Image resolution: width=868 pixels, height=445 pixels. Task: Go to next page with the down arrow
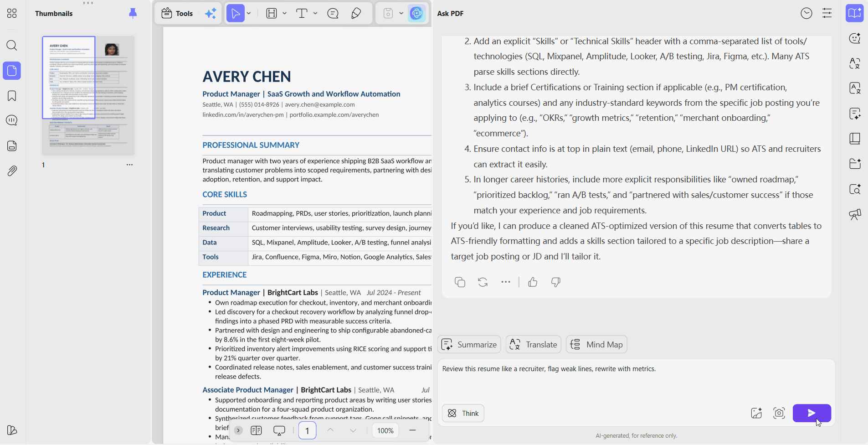pyautogui.click(x=353, y=430)
